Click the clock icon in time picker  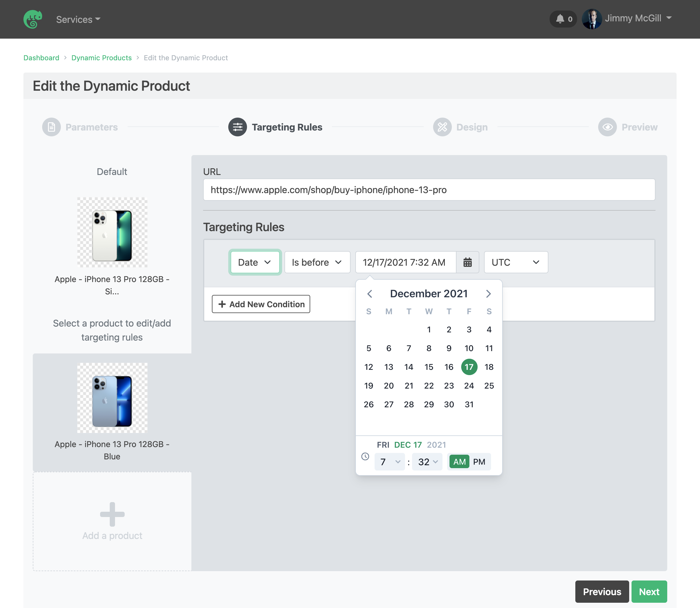365,456
